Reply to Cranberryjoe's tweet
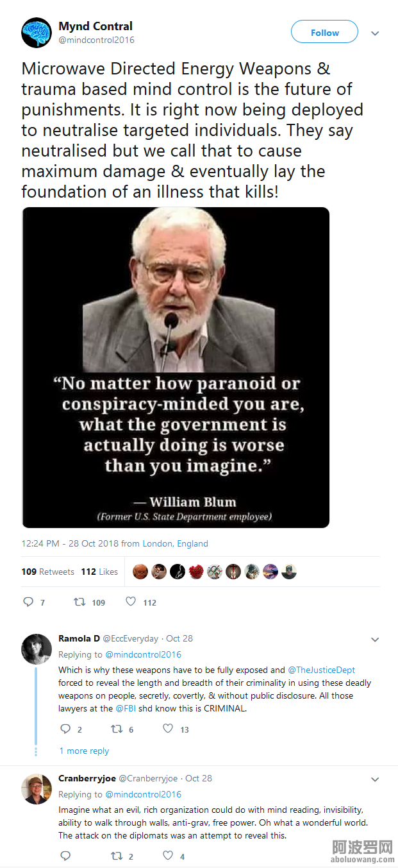The width and height of the screenshot is (398, 868). point(65,855)
